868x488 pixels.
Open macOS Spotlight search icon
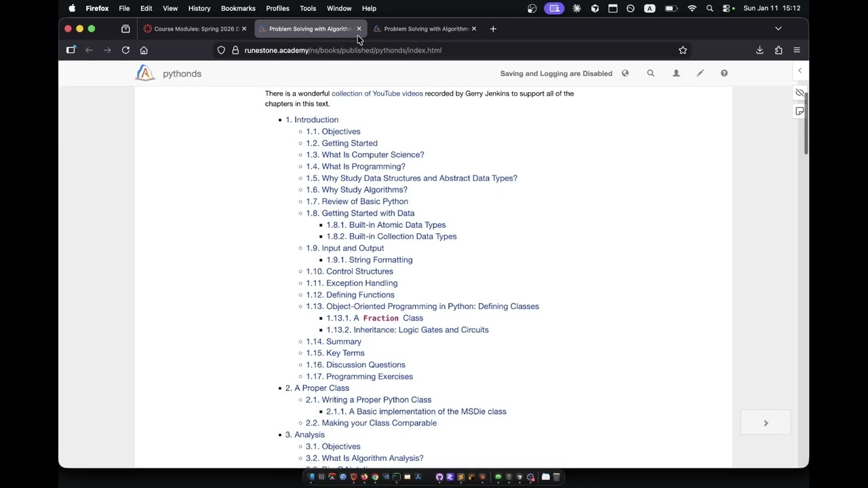(710, 8)
